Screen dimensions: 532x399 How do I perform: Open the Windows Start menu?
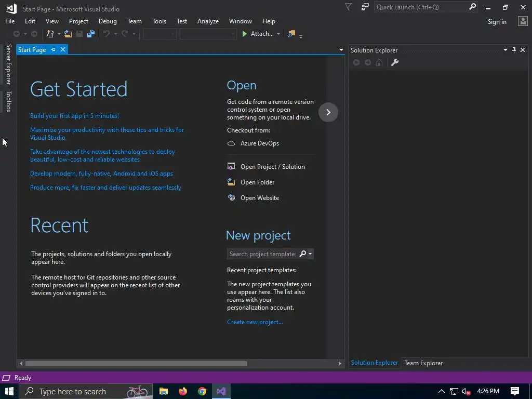pos(9,391)
